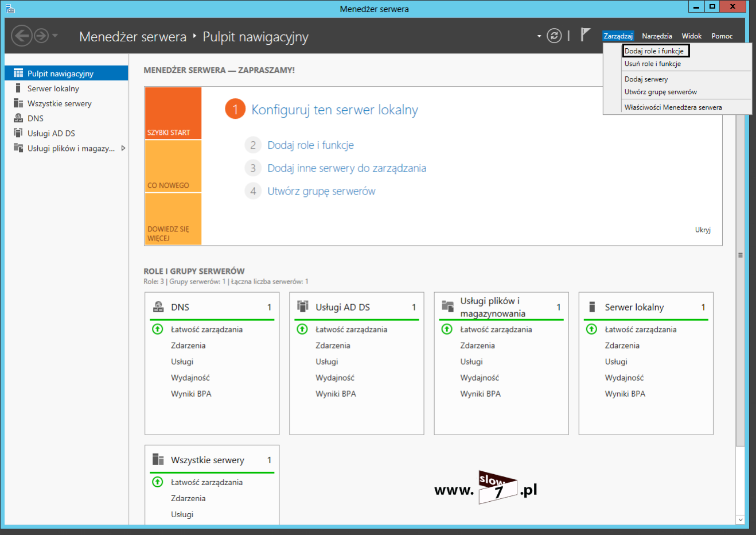This screenshot has height=535, width=756.
Task: Click the Wszystkie serwery tile icon
Action: pyautogui.click(x=158, y=460)
